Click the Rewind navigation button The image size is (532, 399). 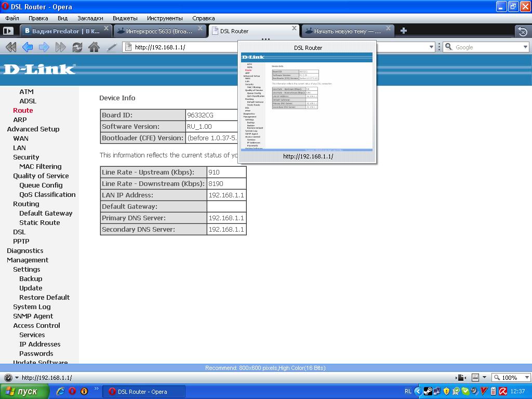(x=11, y=47)
